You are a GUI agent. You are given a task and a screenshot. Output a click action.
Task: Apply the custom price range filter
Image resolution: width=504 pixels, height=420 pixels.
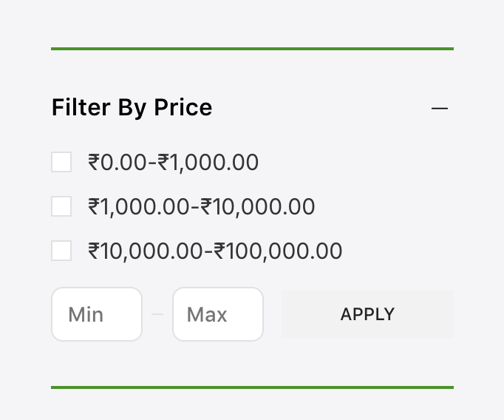367,314
